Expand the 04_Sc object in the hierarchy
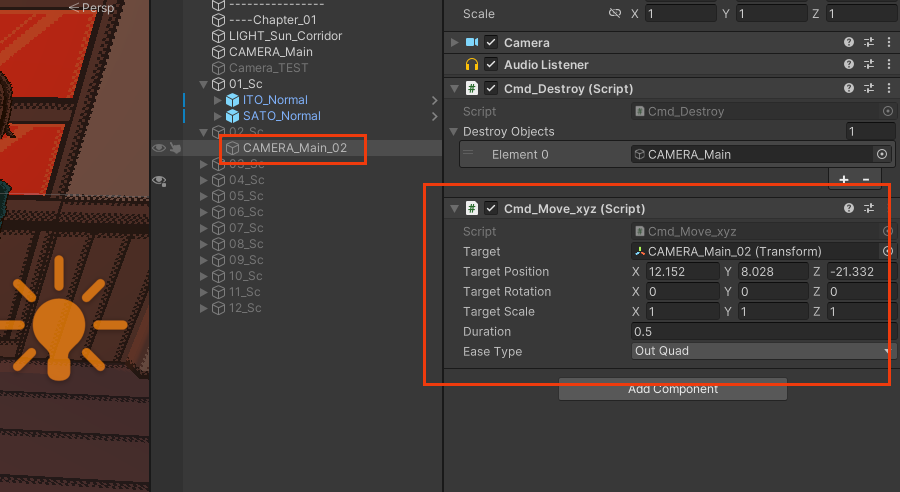Screen dimensions: 900x492 pyautogui.click(x=205, y=180)
